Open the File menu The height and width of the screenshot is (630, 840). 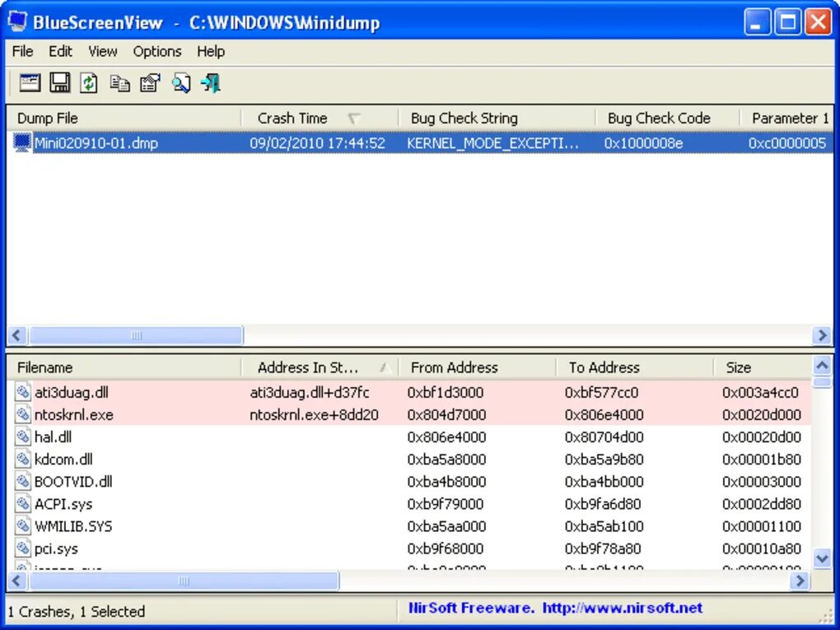coord(22,51)
